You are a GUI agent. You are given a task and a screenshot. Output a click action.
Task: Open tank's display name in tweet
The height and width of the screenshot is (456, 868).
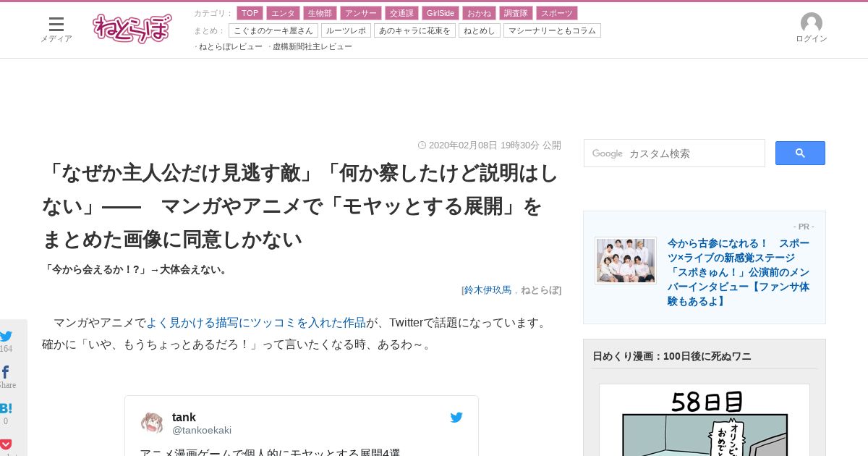pyautogui.click(x=184, y=418)
